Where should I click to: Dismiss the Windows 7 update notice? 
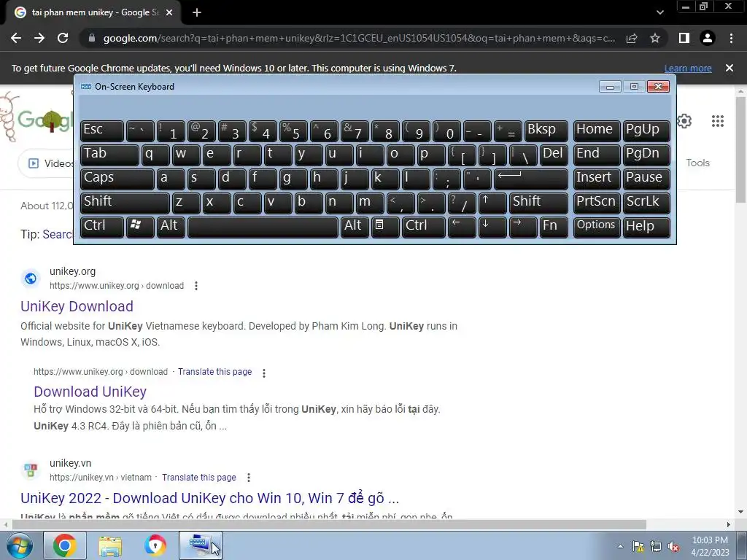pyautogui.click(x=729, y=68)
